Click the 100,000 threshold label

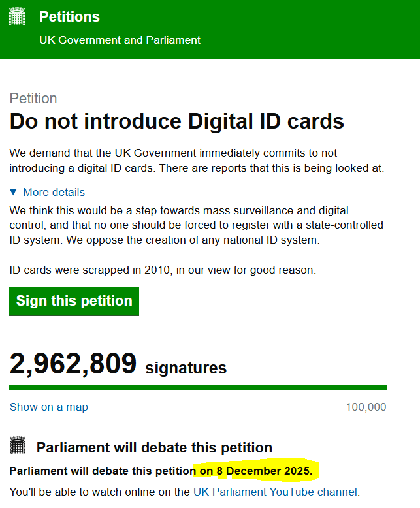[x=366, y=407]
